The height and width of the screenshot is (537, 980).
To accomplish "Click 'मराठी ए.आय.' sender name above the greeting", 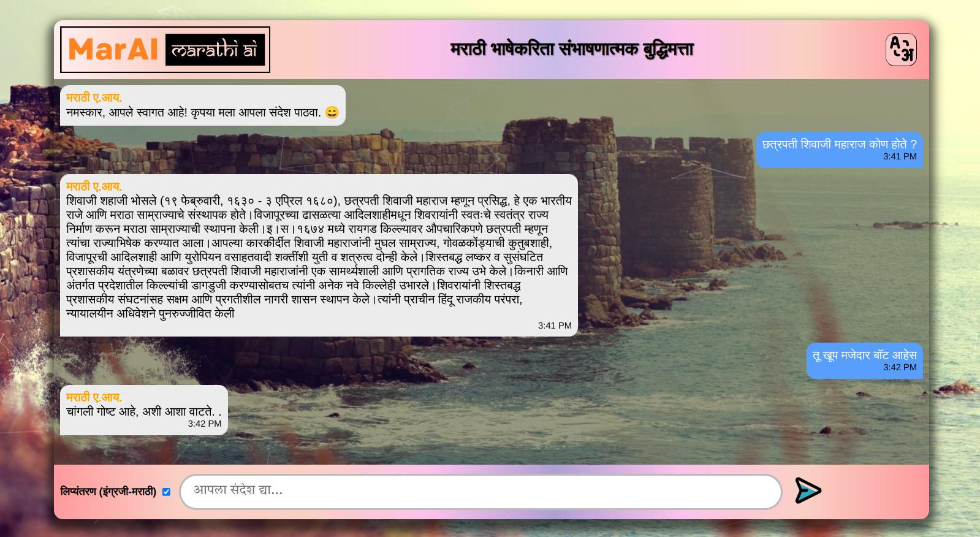I will [94, 97].
